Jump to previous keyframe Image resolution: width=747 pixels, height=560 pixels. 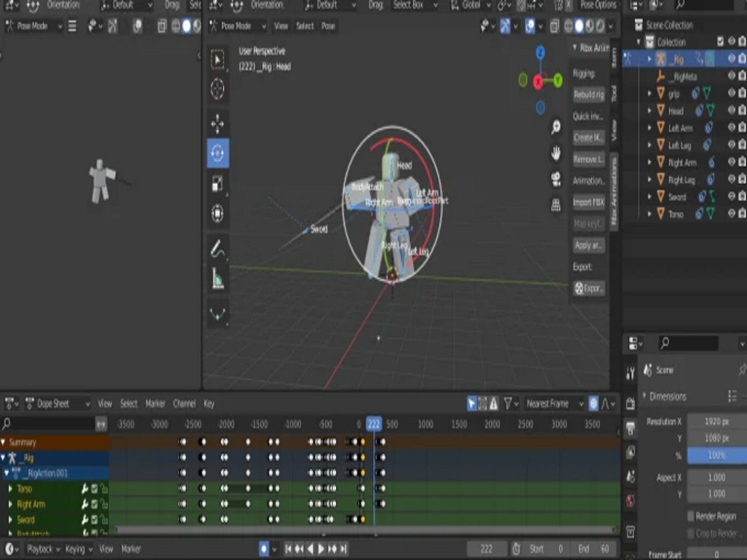300,549
